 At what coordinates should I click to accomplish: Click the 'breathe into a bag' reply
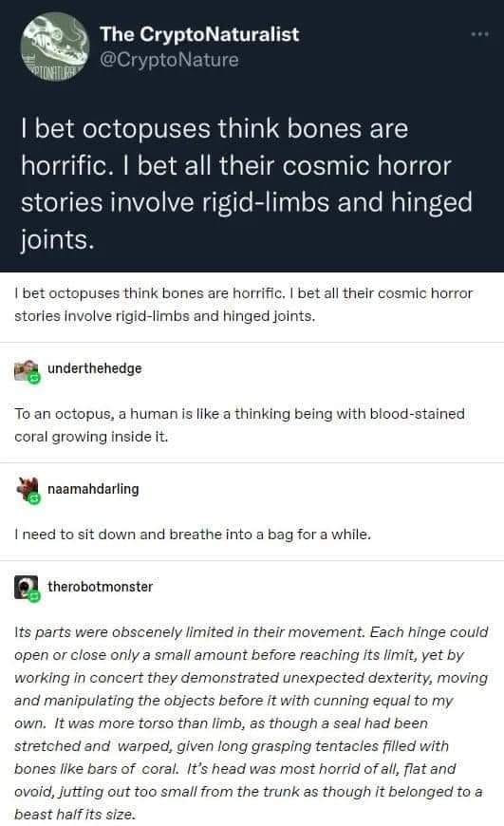click(193, 535)
